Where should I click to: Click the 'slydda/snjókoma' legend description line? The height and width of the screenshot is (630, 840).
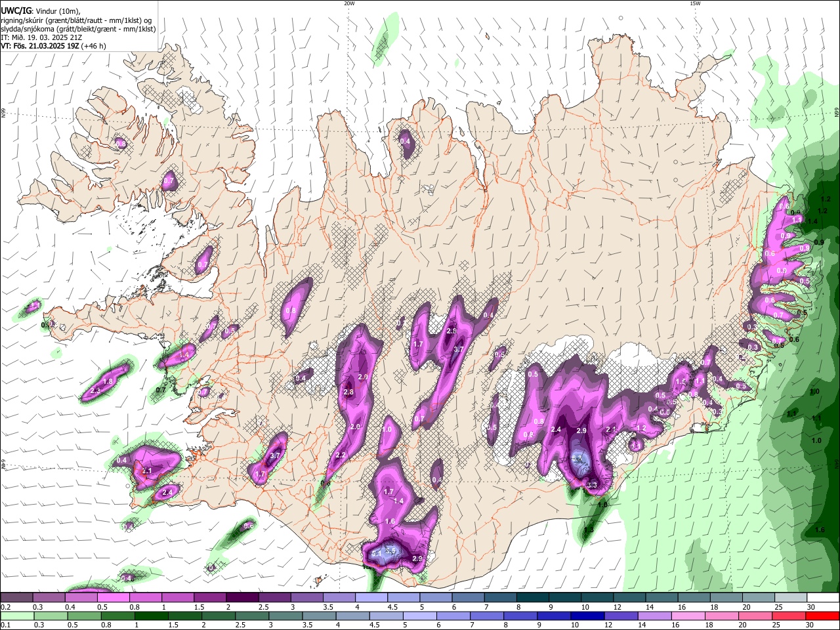pos(78,29)
